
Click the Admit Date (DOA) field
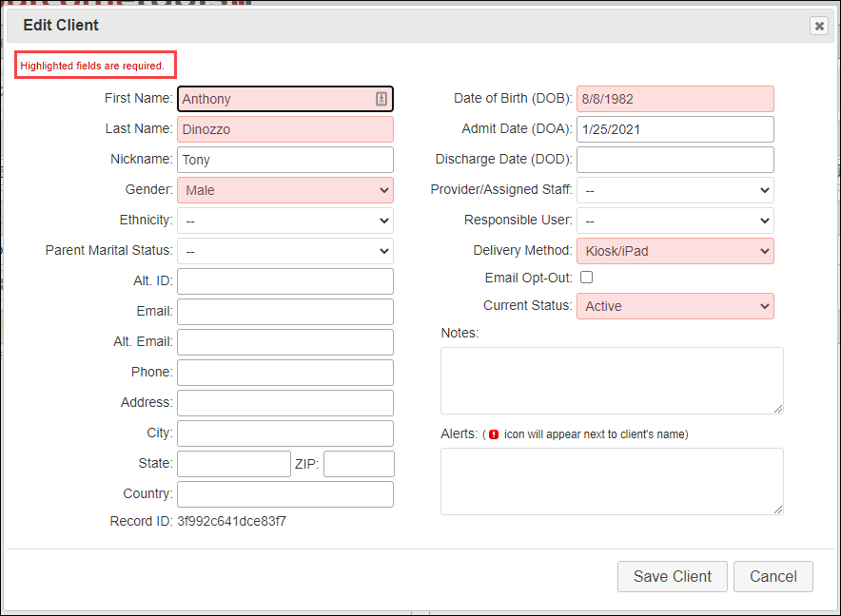(x=675, y=129)
